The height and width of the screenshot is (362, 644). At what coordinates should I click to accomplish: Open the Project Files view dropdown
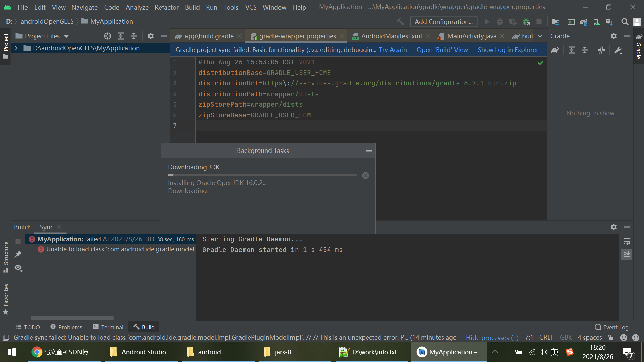(x=66, y=36)
